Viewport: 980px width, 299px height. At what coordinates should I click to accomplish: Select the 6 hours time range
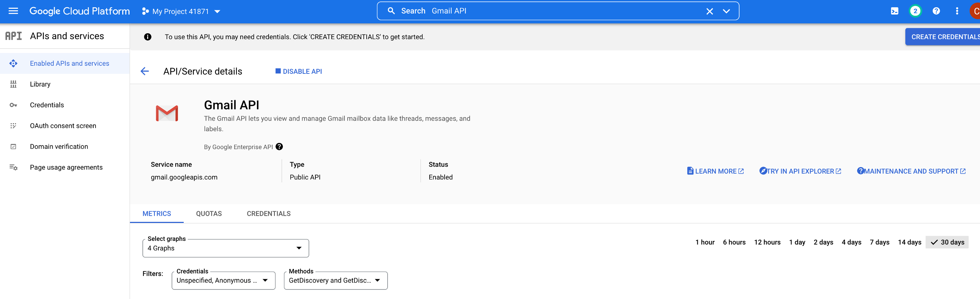pyautogui.click(x=734, y=242)
